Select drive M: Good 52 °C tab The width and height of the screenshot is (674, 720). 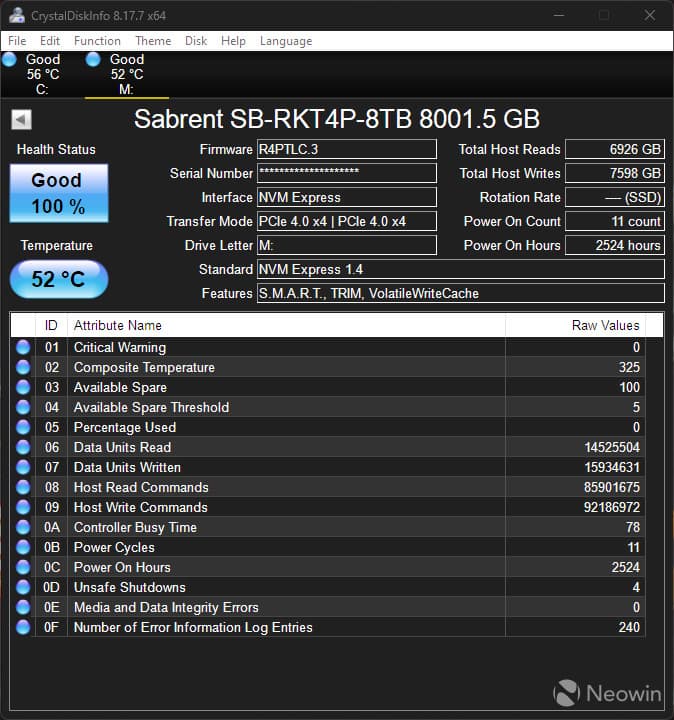pyautogui.click(x=127, y=74)
